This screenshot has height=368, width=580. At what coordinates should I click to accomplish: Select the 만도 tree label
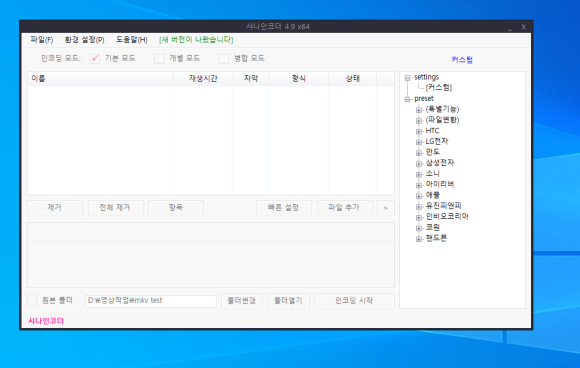[432, 152]
